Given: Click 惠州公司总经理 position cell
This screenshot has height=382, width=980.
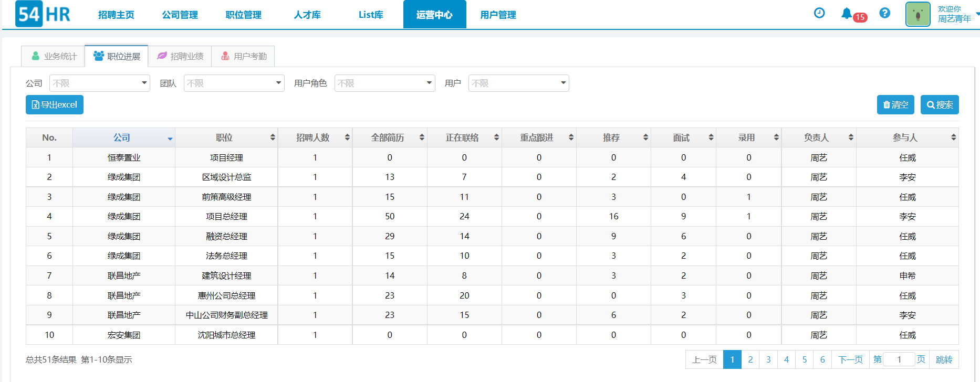Looking at the screenshot, I should (226, 295).
